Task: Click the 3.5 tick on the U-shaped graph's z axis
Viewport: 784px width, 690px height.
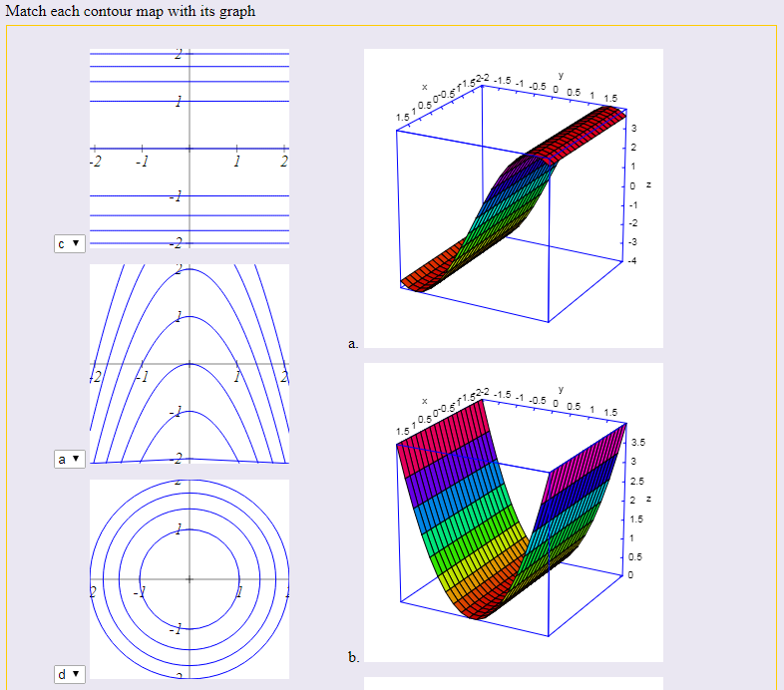Action: point(638,441)
